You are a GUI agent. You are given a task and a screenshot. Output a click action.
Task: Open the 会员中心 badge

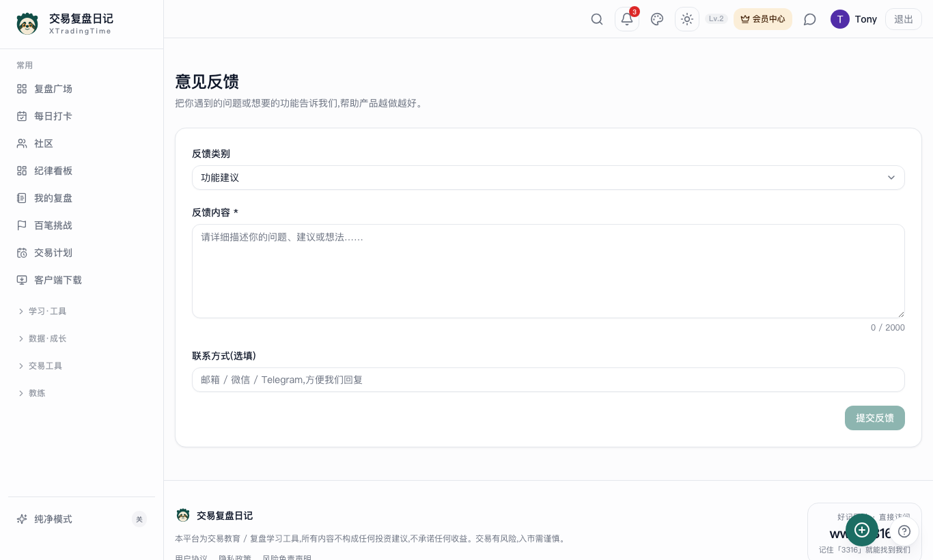(x=763, y=19)
